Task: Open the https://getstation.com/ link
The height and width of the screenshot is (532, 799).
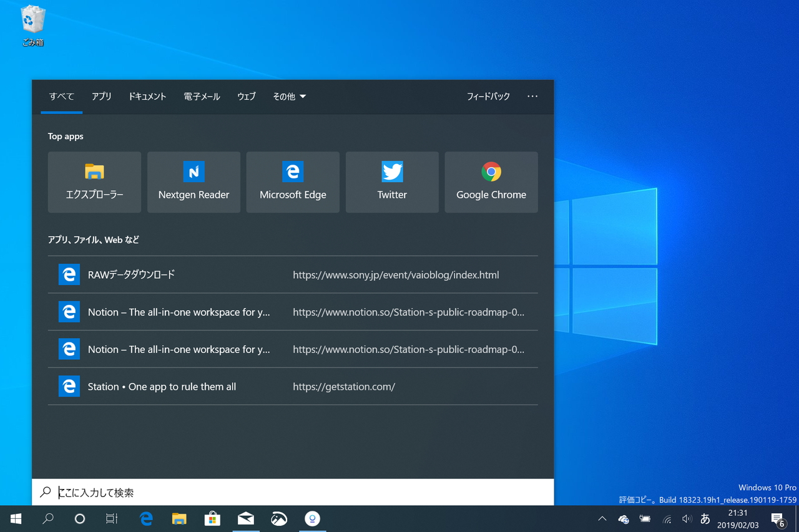Action: point(344,387)
